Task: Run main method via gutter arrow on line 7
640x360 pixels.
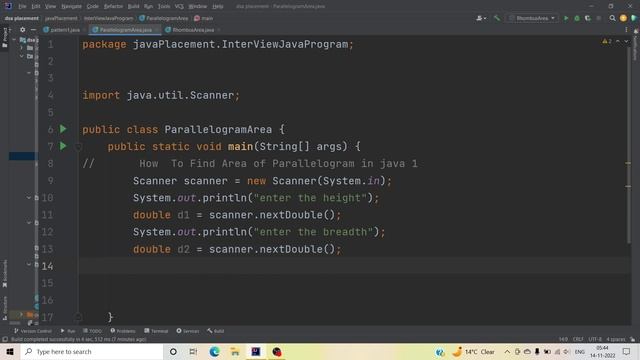Action: (63, 146)
